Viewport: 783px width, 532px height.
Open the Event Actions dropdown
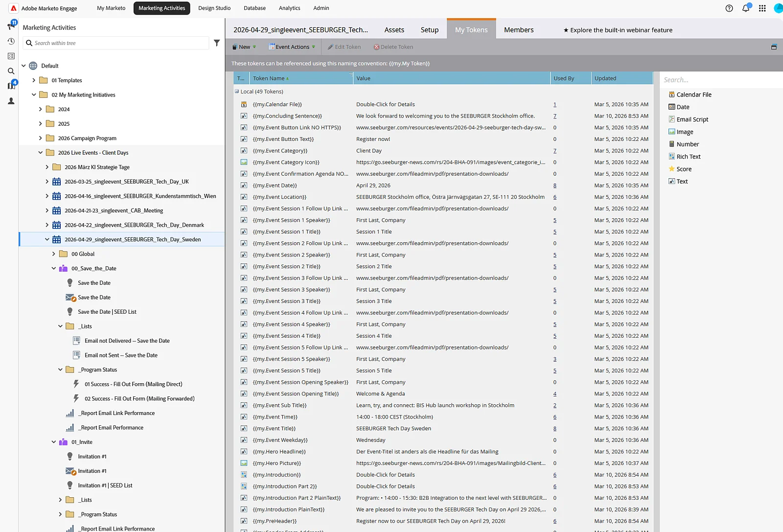pos(292,47)
